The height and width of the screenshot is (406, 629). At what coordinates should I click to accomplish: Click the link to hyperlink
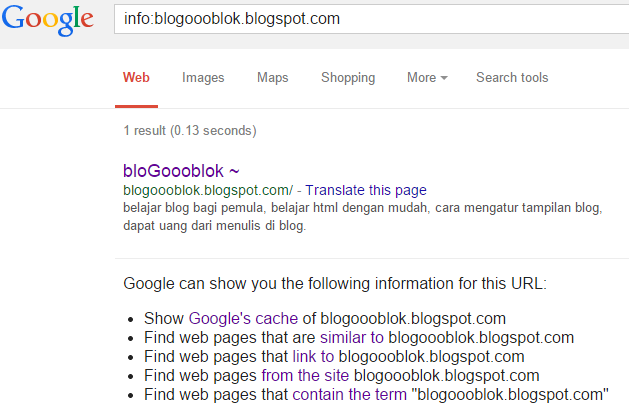coord(313,357)
